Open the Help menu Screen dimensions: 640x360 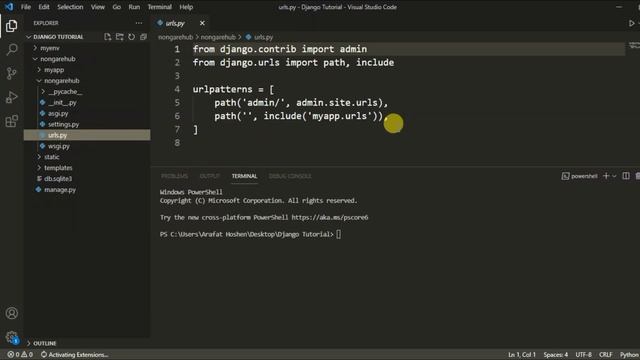click(x=186, y=7)
